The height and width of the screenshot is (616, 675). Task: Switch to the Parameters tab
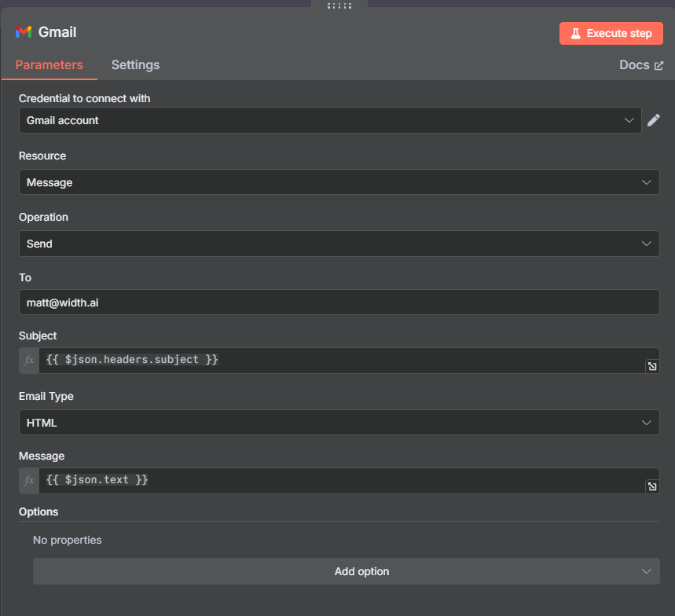pyautogui.click(x=49, y=65)
